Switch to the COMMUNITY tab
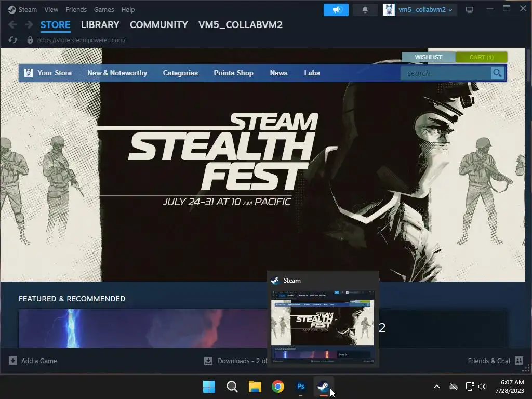 [159, 25]
